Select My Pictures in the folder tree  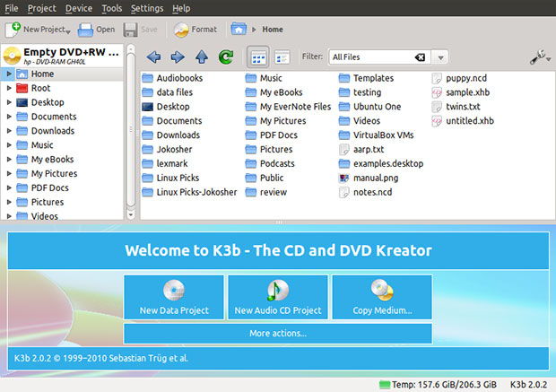coord(47,173)
